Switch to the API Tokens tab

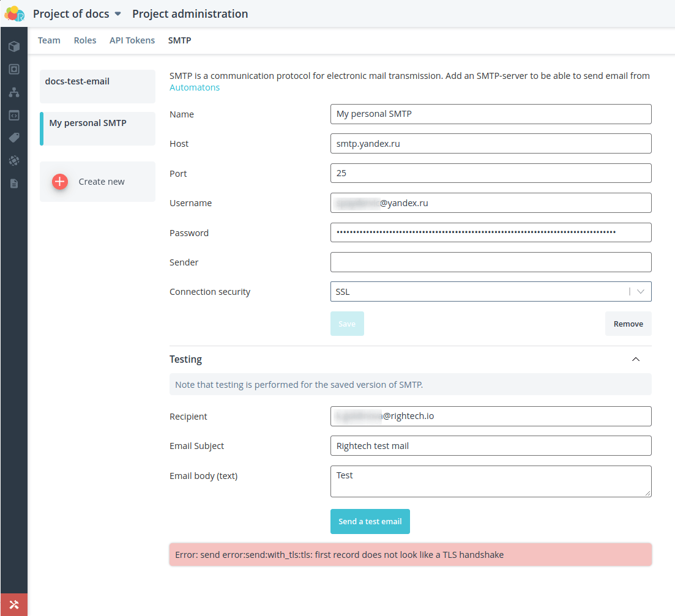(x=132, y=40)
